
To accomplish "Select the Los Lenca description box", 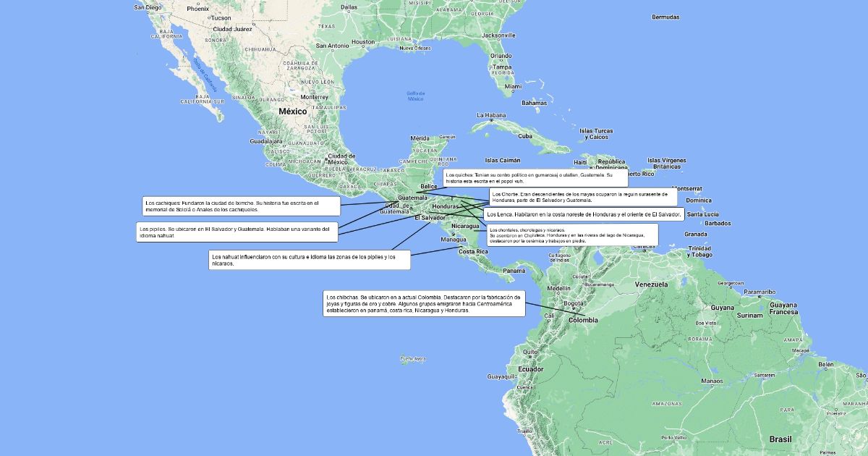I will click(x=584, y=215).
